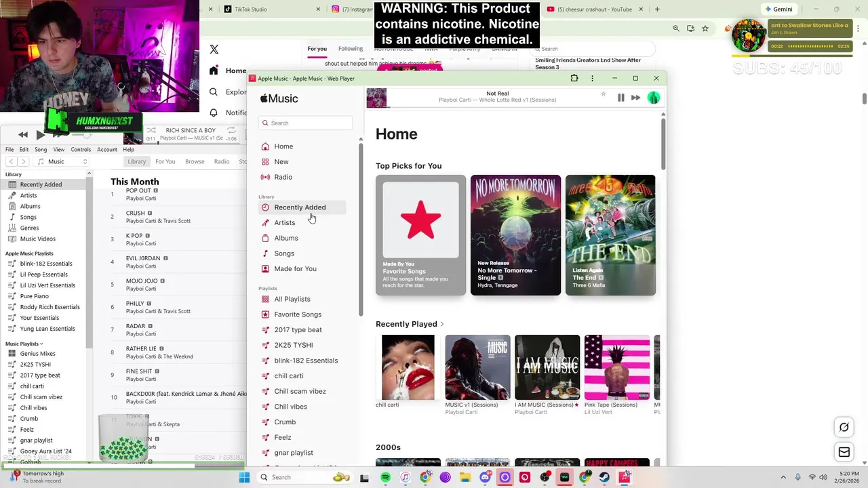The height and width of the screenshot is (488, 868).
Task: Open Gemini button in the browser
Action: point(778,9)
